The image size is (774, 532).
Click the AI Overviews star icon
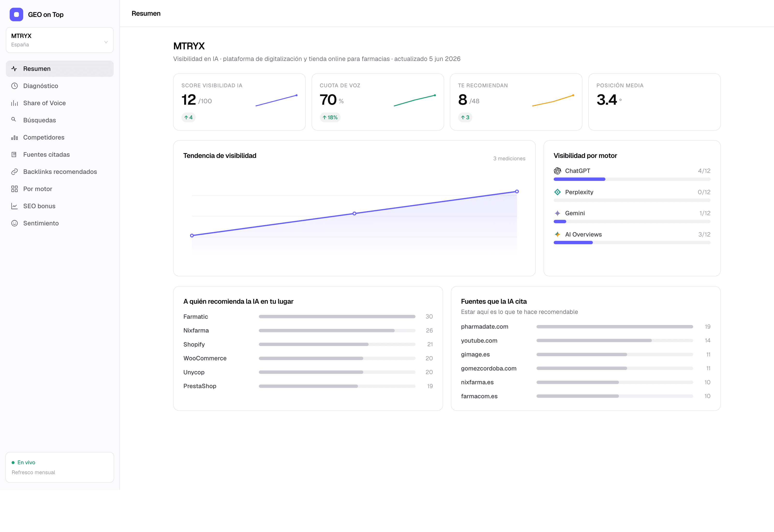click(x=557, y=234)
